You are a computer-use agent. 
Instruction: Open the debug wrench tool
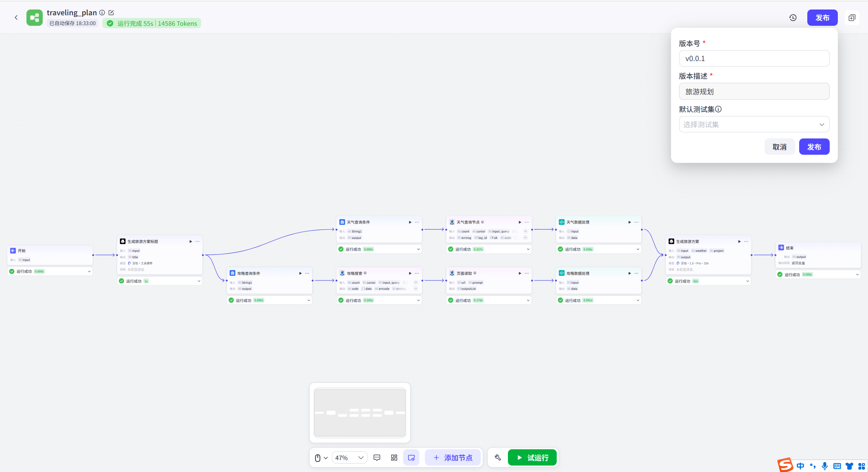pyautogui.click(x=498, y=458)
